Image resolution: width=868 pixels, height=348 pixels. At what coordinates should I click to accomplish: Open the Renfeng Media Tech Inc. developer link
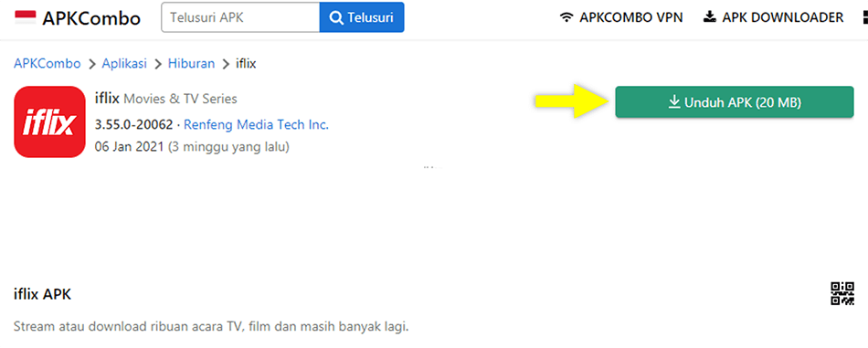pyautogui.click(x=256, y=124)
